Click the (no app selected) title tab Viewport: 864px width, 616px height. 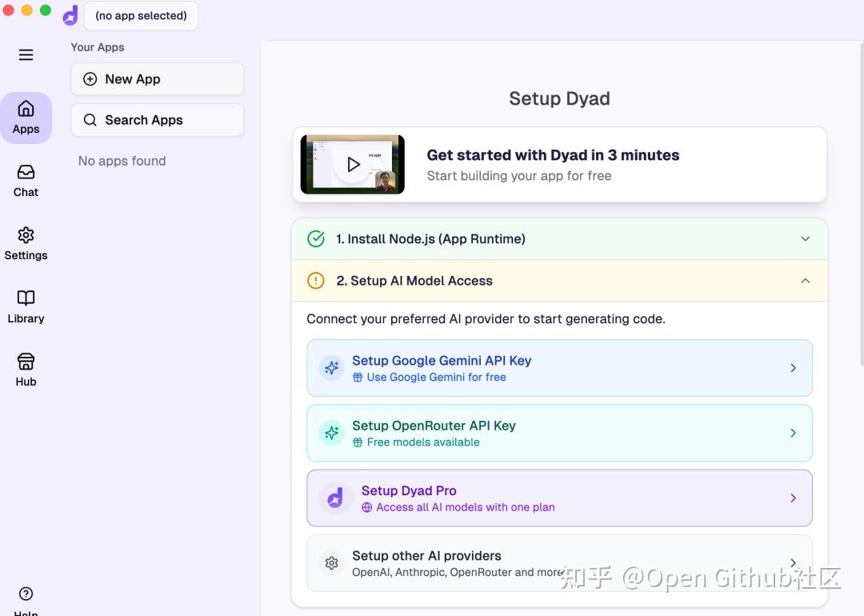pos(141,16)
